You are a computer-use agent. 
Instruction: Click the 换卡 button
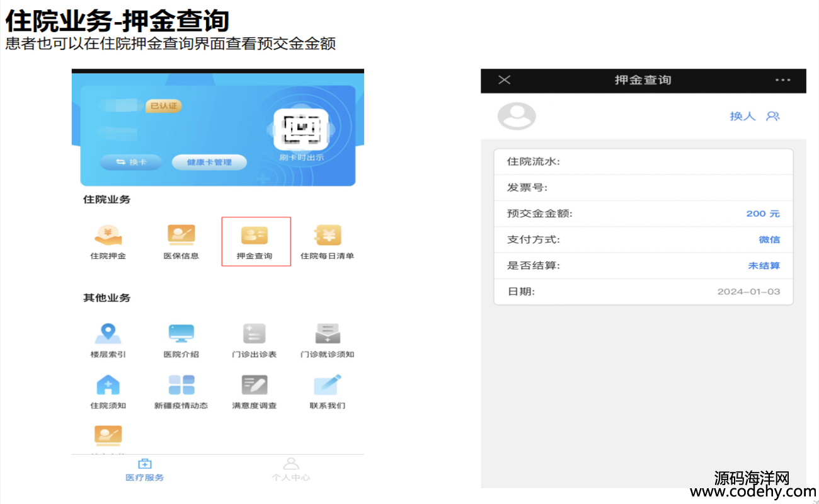click(x=131, y=162)
